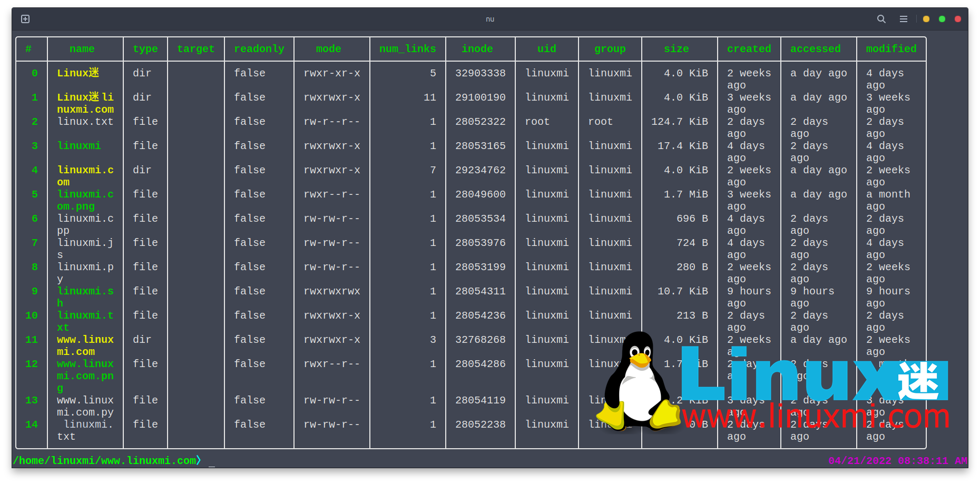
Task: Click the 'linuxmi.sh' file name
Action: click(85, 297)
